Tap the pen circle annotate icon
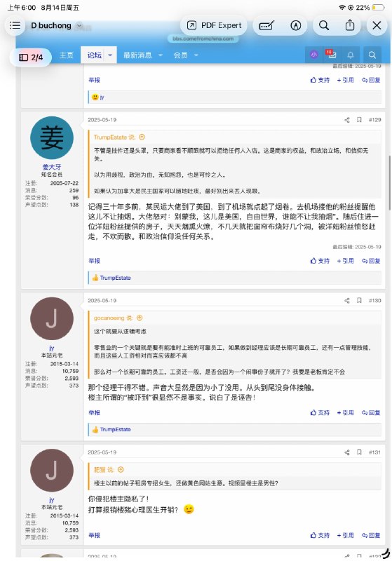Viewport: 392px width, 561px height. 295,25
